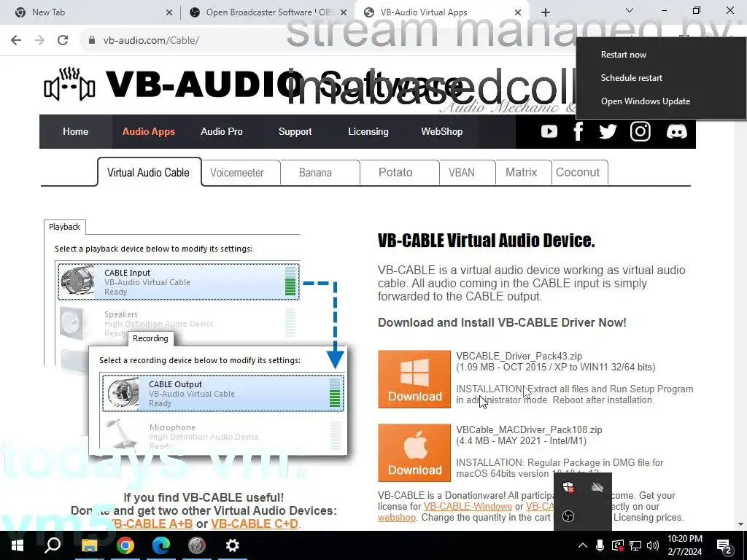Open VB-Audio Facebook page icon
Image resolution: width=747 pixels, height=560 pixels.
pyautogui.click(x=578, y=131)
